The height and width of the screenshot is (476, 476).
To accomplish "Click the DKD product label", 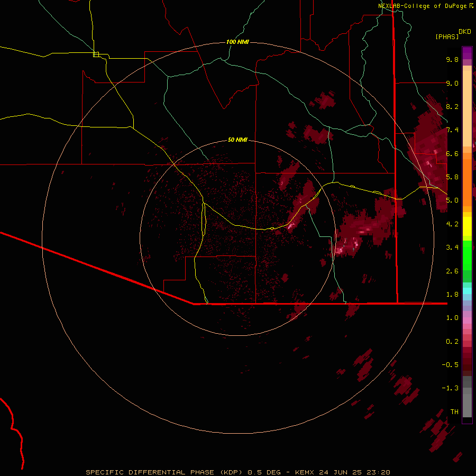I will point(465,32).
